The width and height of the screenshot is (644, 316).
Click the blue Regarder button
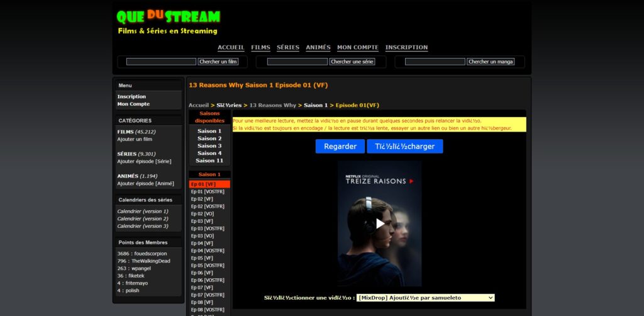pos(340,146)
